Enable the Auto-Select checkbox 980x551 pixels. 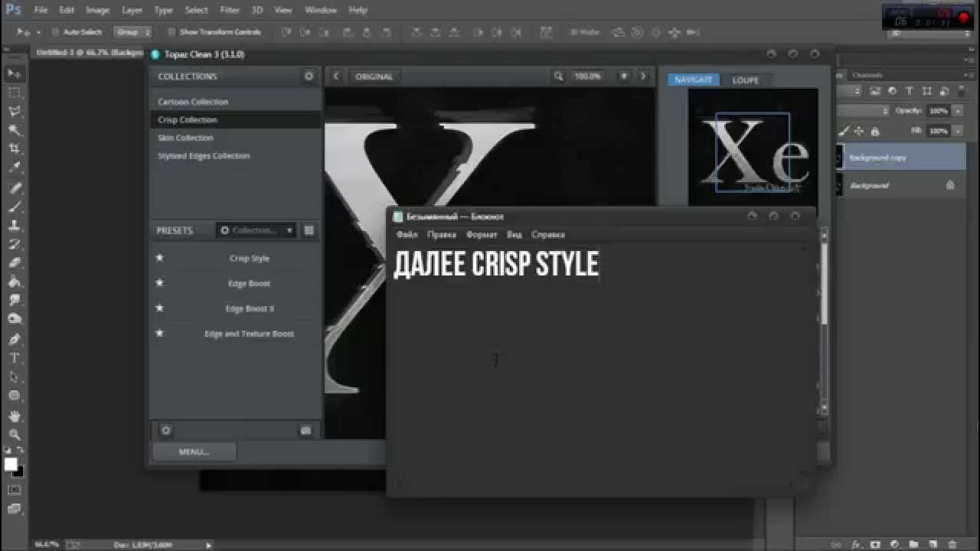(x=56, y=32)
